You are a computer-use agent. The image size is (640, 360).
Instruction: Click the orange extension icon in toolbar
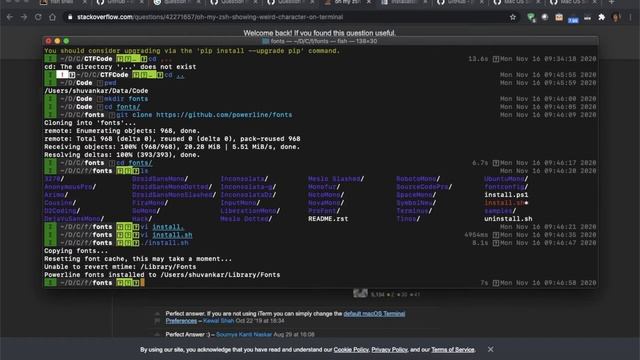tap(559, 17)
